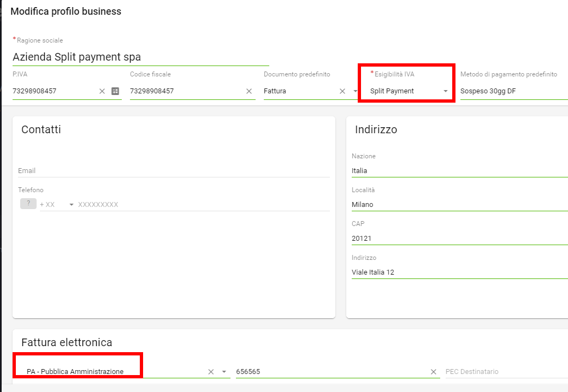Open the Documento predefinito dropdown arrow
The width and height of the screenshot is (568, 392).
(x=356, y=91)
